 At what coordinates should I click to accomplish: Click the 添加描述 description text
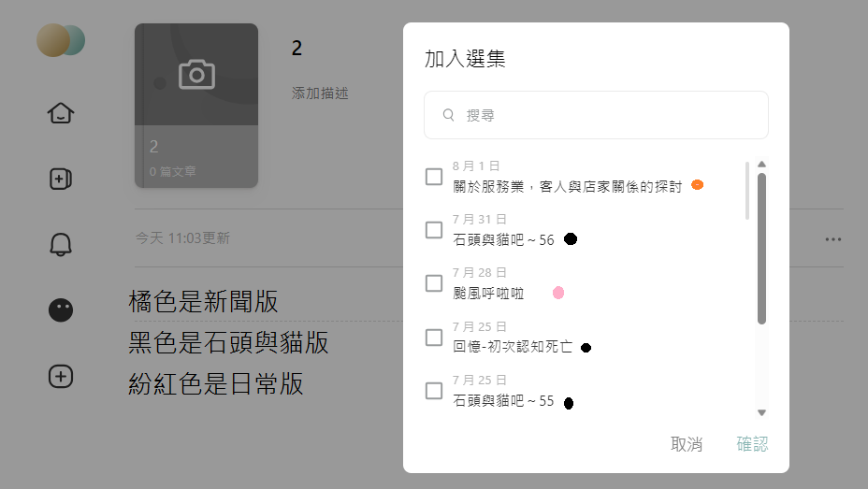point(320,93)
